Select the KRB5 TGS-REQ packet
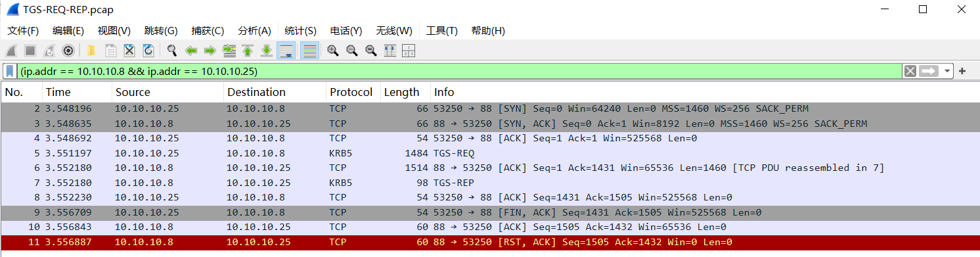 point(490,153)
